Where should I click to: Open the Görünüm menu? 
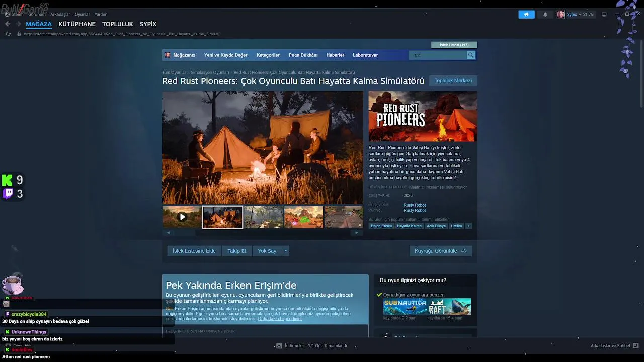coord(37,14)
